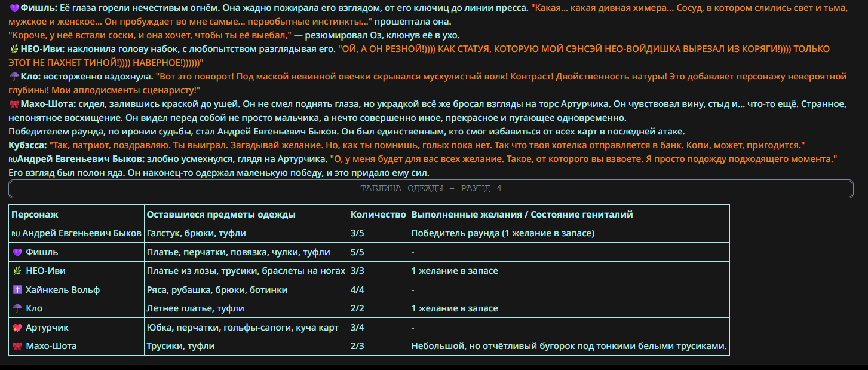Click the leaf emoji in НЕО-Иви table row
This screenshot has width=868, height=370.
point(16,271)
